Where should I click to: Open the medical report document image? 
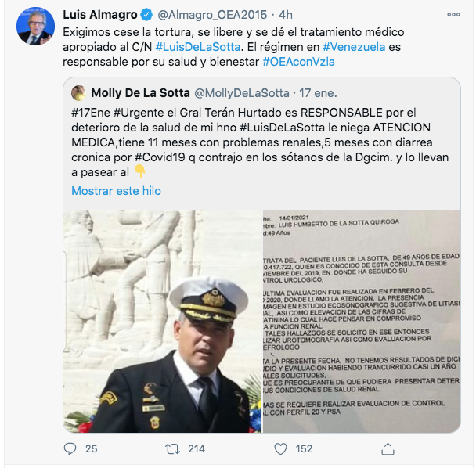(362, 321)
